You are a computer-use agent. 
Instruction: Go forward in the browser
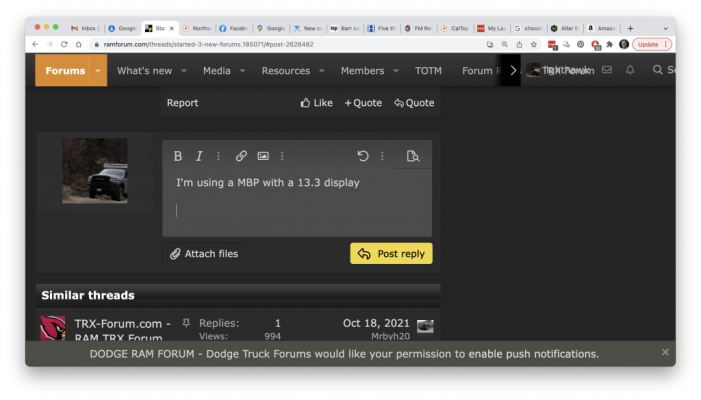(x=50, y=44)
